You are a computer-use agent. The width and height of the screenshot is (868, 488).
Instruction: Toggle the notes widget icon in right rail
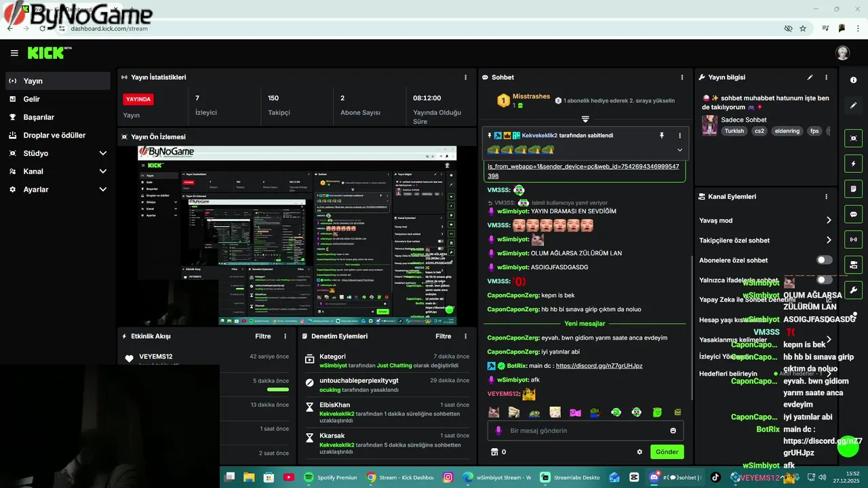point(853,188)
